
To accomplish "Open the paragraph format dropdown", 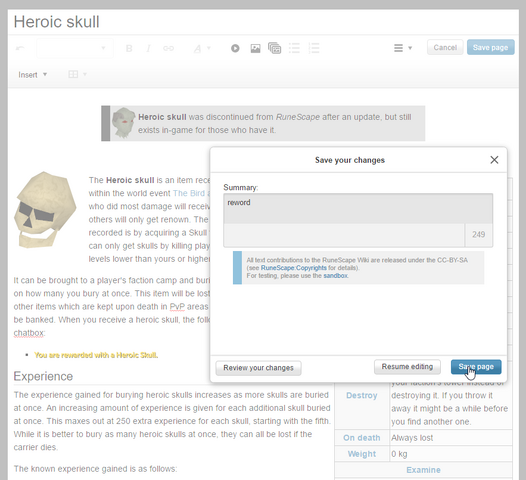I will pos(75,48).
